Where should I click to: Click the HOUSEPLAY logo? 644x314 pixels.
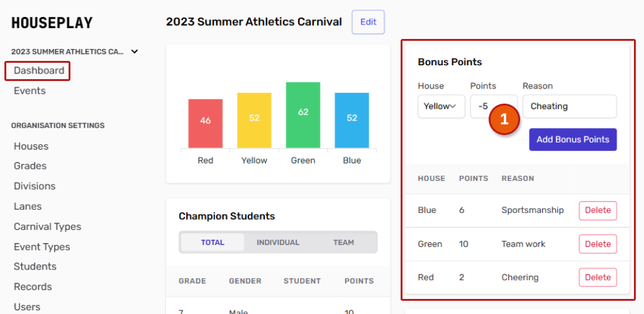[52, 23]
